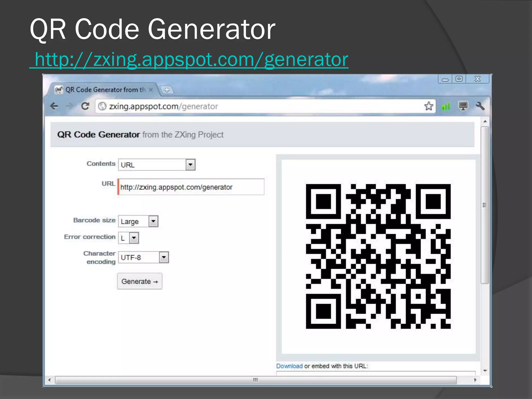532x399 pixels.
Task: Click the vertical scrollbar thumb
Action: click(x=485, y=205)
